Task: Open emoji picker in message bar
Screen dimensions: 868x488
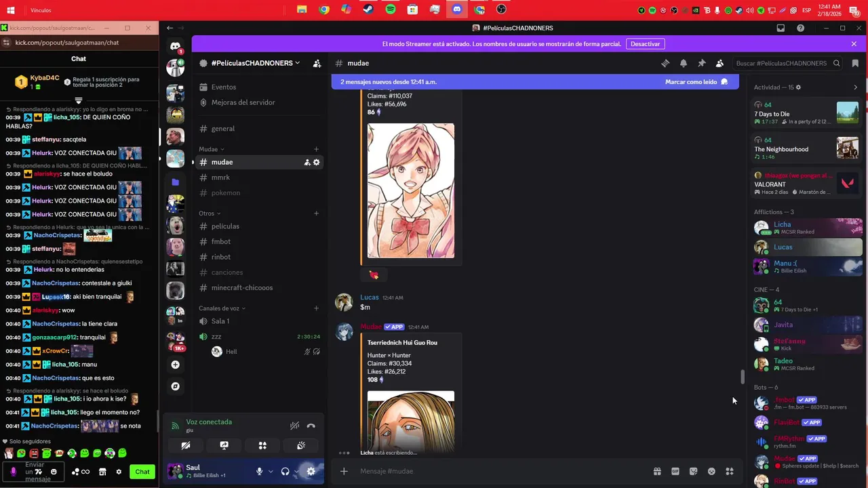Action: 711,471
